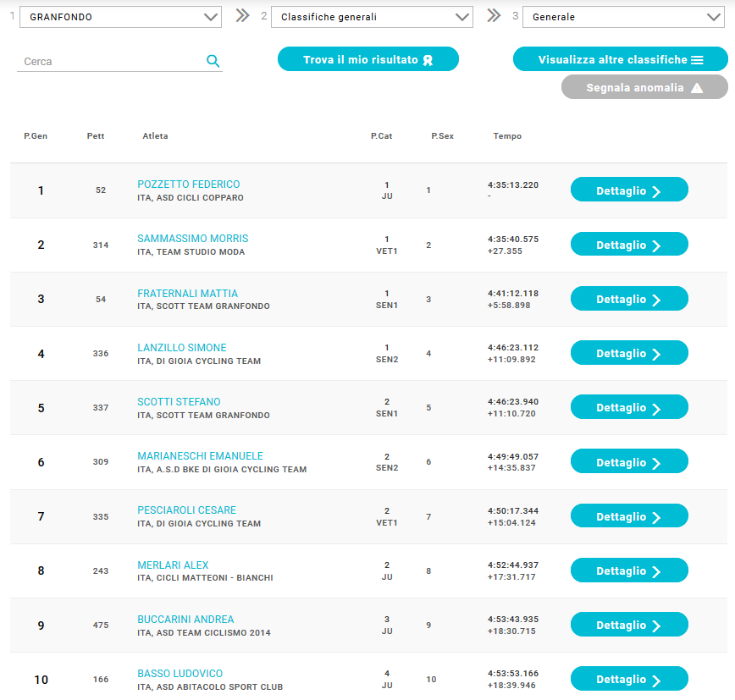Click the time 4:35:13.220

pyautogui.click(x=513, y=185)
